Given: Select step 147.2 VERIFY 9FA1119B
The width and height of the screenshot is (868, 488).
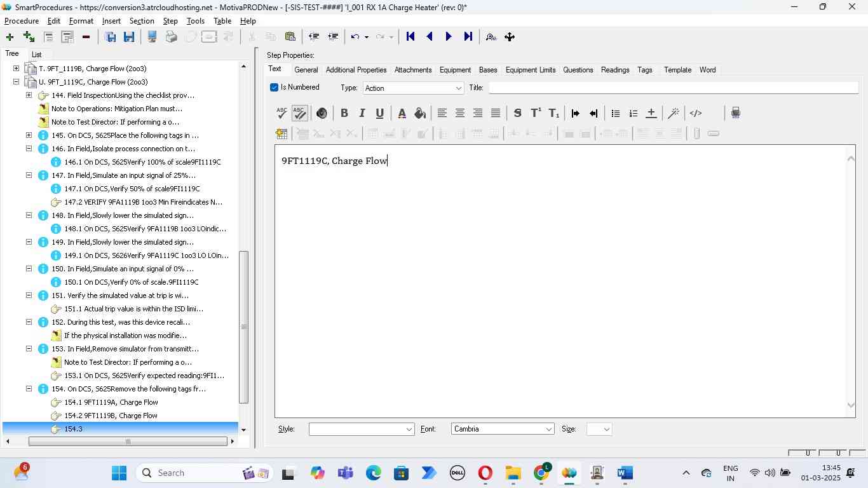Looking at the screenshot, I should [143, 202].
